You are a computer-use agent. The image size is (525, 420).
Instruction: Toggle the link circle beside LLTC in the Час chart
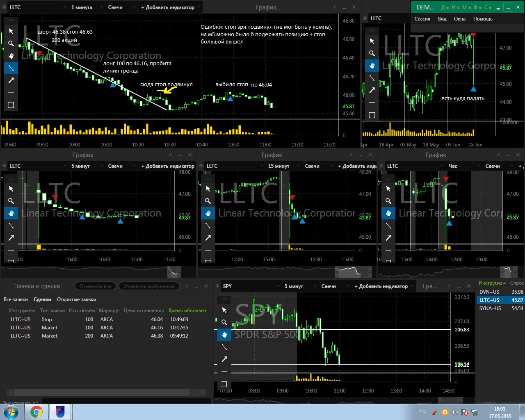pyautogui.click(x=382, y=166)
